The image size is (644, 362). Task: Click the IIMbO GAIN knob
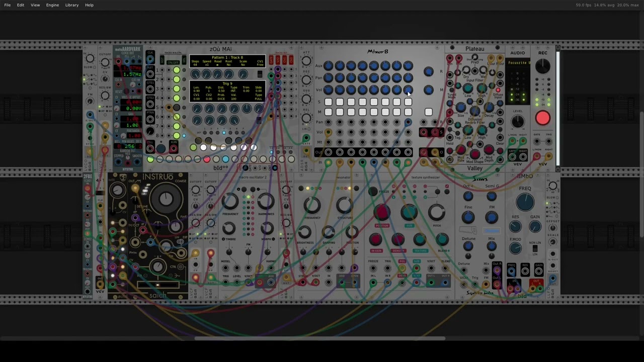point(535,227)
